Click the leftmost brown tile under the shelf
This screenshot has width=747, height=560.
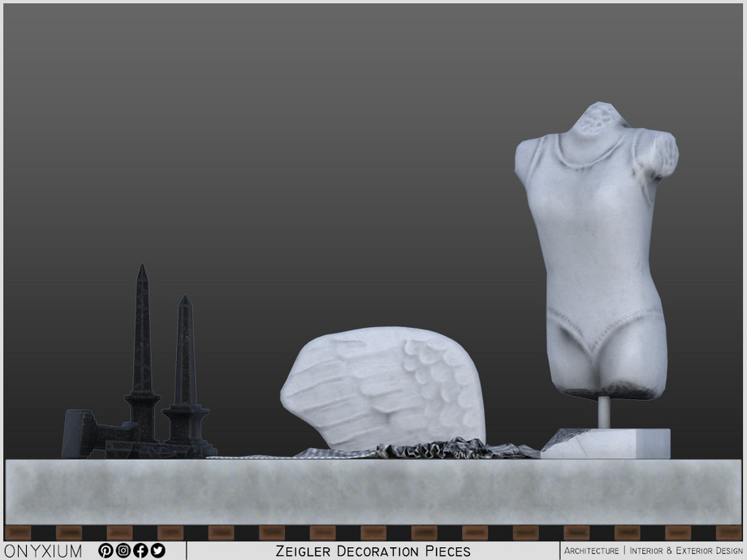pos(18,532)
